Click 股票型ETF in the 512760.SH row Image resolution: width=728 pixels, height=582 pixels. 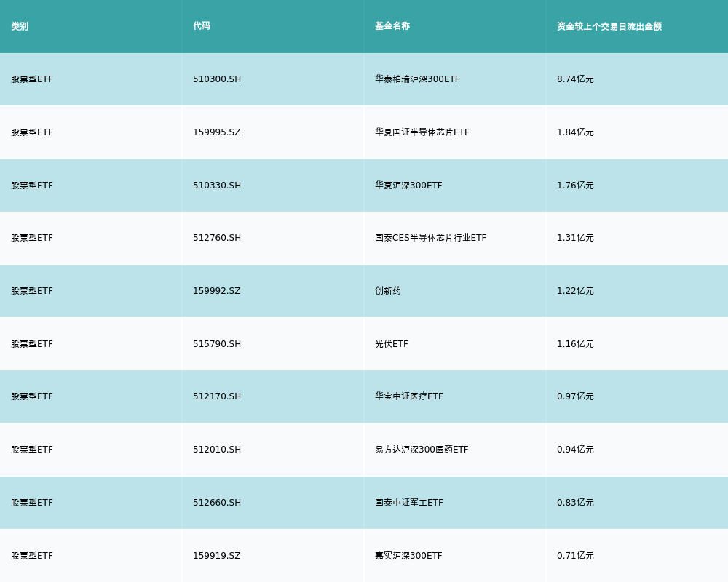click(x=32, y=238)
